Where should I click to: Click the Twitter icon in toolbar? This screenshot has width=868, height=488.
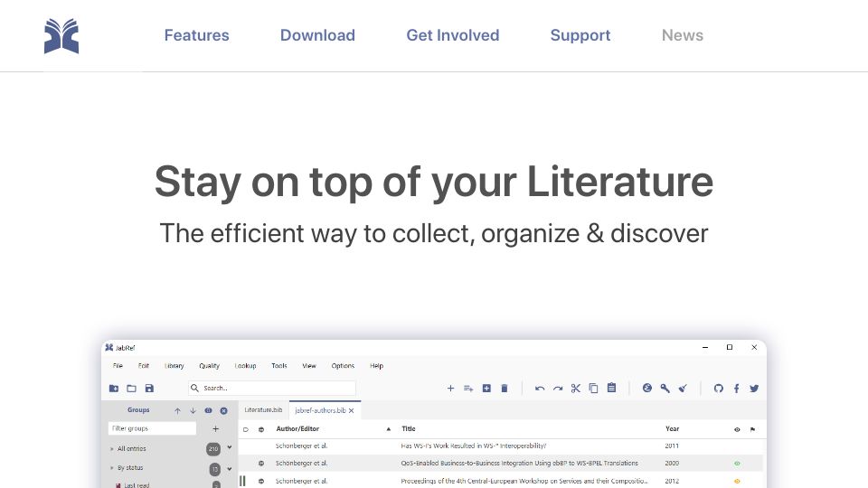tap(754, 389)
